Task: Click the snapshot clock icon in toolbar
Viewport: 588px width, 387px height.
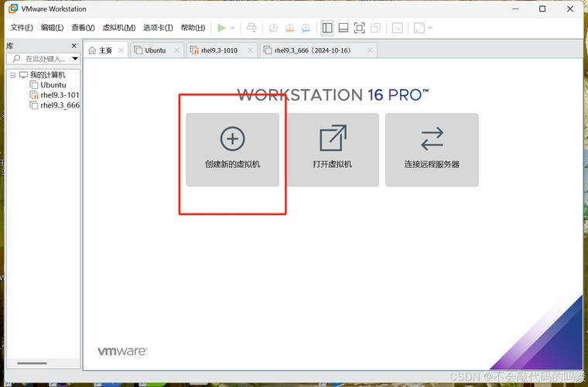Action: (x=273, y=28)
